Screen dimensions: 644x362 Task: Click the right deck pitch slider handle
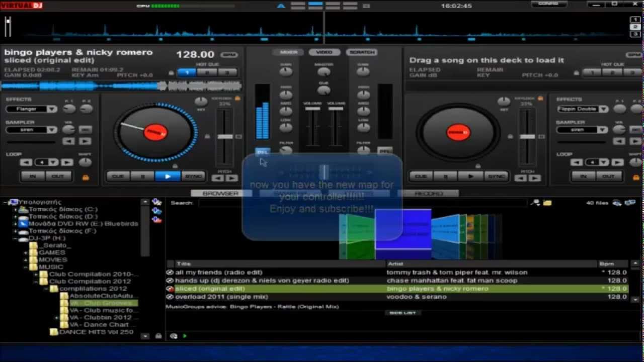(527, 136)
